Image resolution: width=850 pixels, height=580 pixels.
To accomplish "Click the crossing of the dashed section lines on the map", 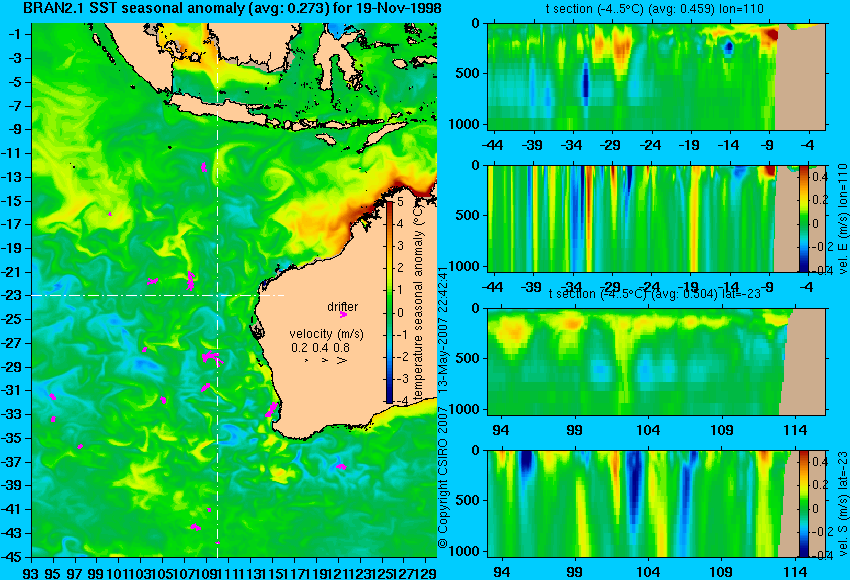I will tap(217, 295).
